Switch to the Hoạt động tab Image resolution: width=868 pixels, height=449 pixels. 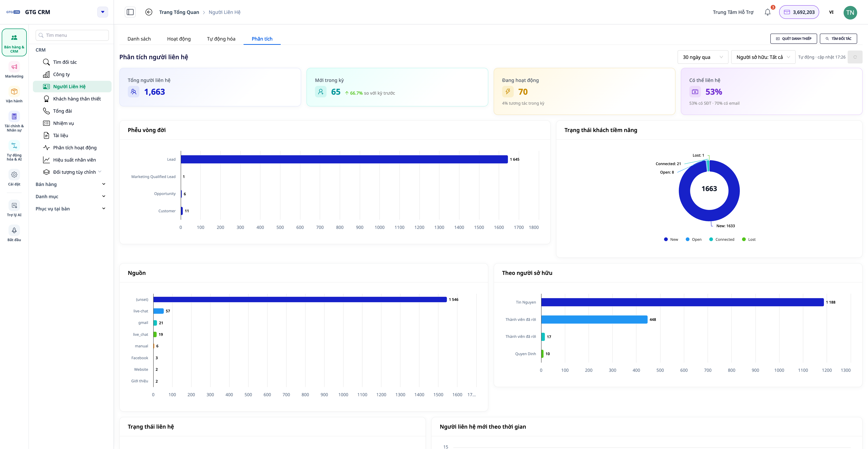tap(179, 39)
